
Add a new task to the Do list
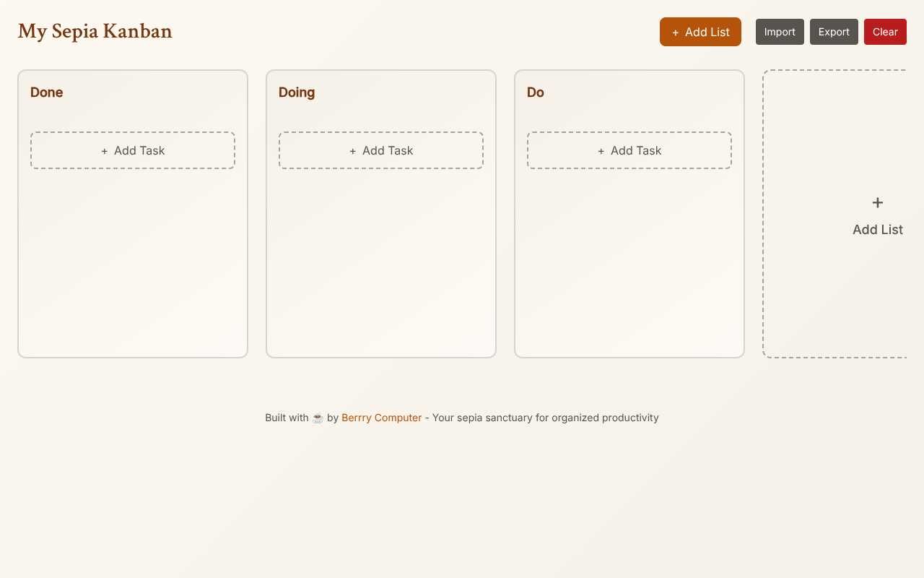pyautogui.click(x=629, y=150)
